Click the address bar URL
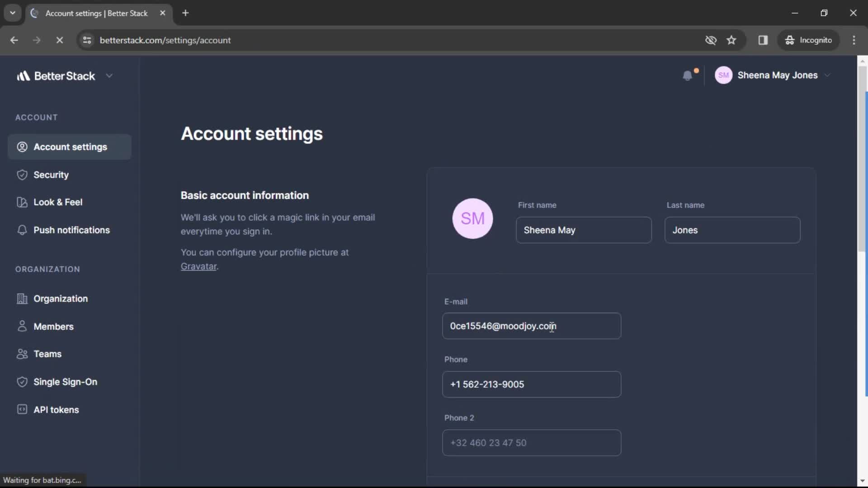868x488 pixels. [165, 40]
